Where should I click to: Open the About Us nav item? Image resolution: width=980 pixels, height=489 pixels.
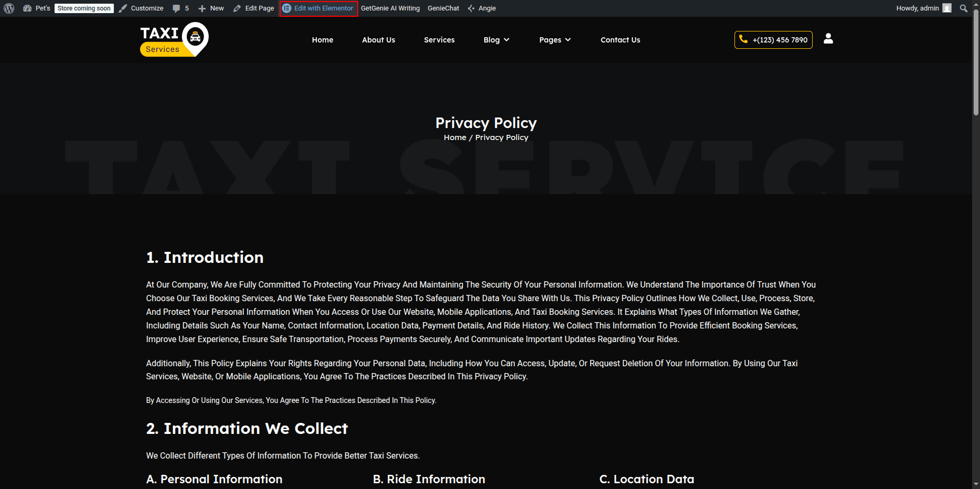point(379,40)
